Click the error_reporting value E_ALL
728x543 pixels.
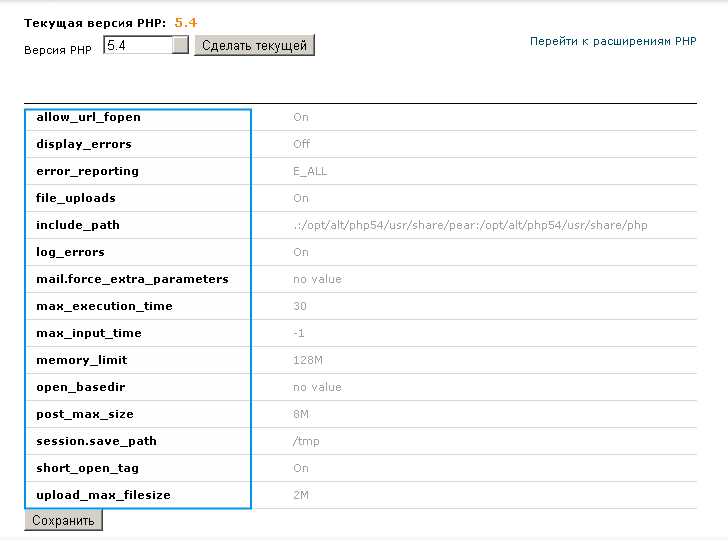click(310, 171)
